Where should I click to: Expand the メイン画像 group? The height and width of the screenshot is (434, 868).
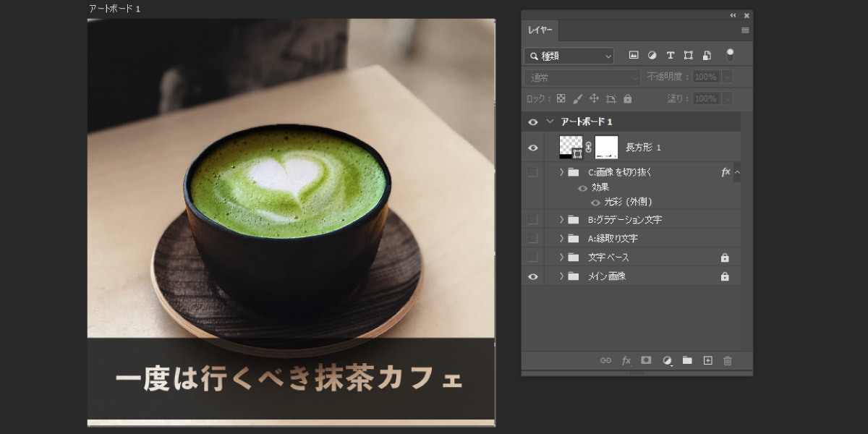pos(561,276)
